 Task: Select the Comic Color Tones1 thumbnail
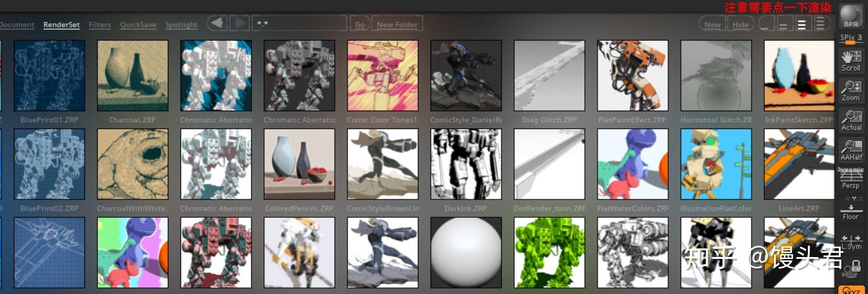click(x=383, y=76)
